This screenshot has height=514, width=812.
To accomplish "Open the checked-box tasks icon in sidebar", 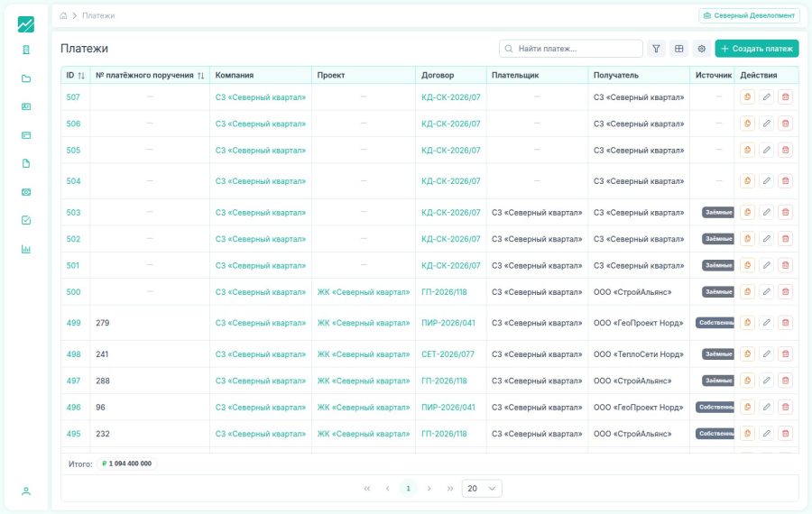I will tap(26, 221).
